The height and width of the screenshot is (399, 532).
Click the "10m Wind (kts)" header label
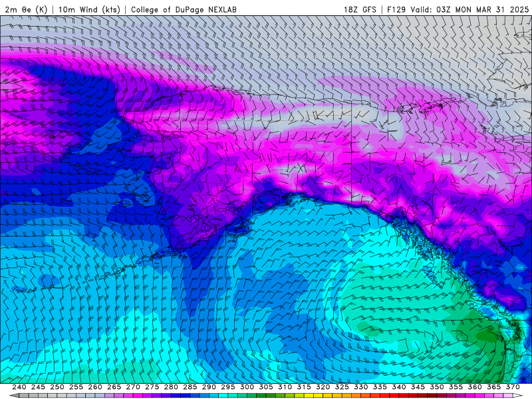click(89, 9)
